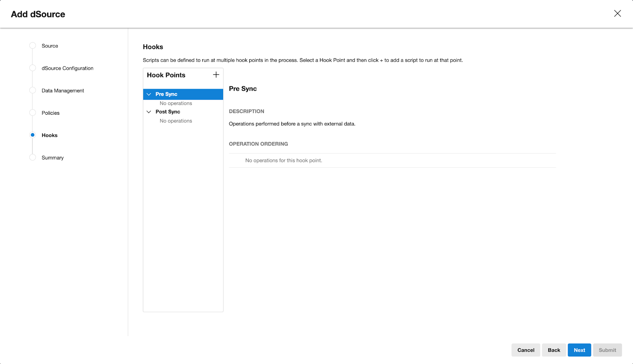
Task: Close the Add dSource dialog
Action: click(x=617, y=13)
